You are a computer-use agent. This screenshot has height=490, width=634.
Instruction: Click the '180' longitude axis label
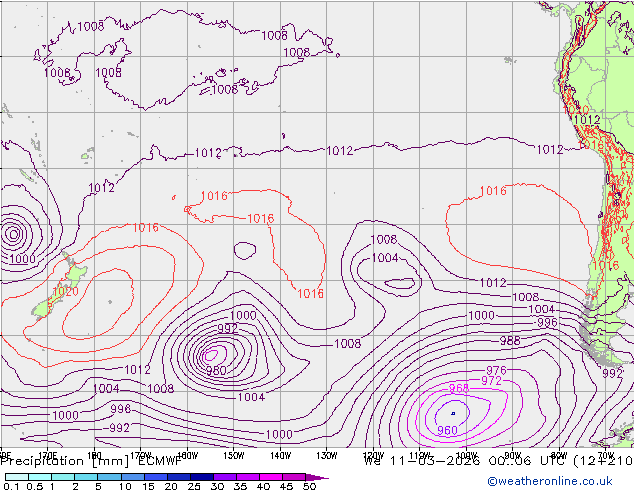pyautogui.click(x=94, y=456)
